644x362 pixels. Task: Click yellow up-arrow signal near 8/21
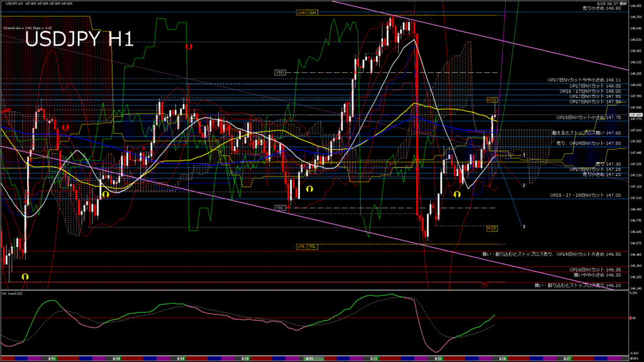(x=309, y=188)
